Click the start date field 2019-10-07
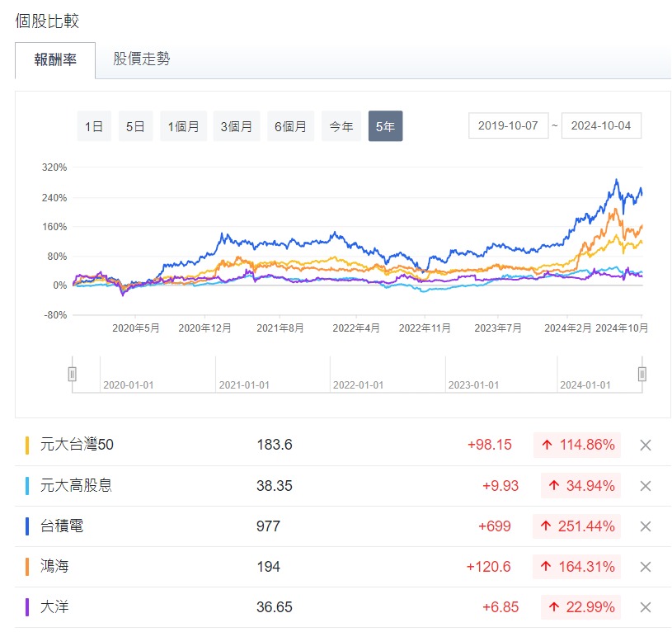Screen dimensions: 672x632 508,125
